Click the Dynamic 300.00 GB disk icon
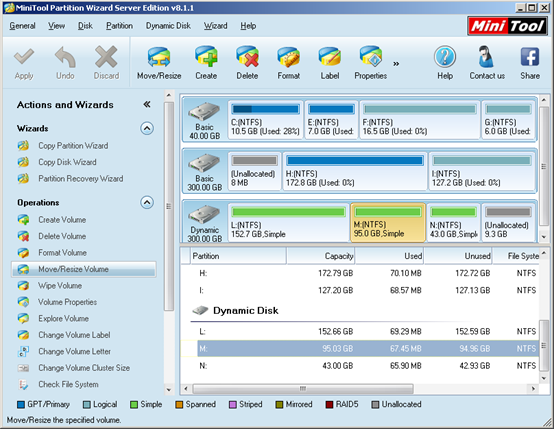Image resolution: width=554 pixels, height=429 pixels. pos(204,214)
